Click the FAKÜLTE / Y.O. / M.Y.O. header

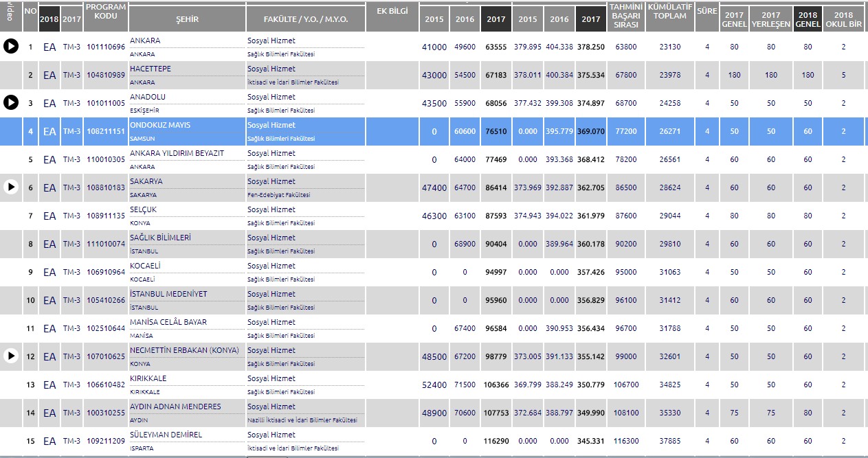(305, 19)
